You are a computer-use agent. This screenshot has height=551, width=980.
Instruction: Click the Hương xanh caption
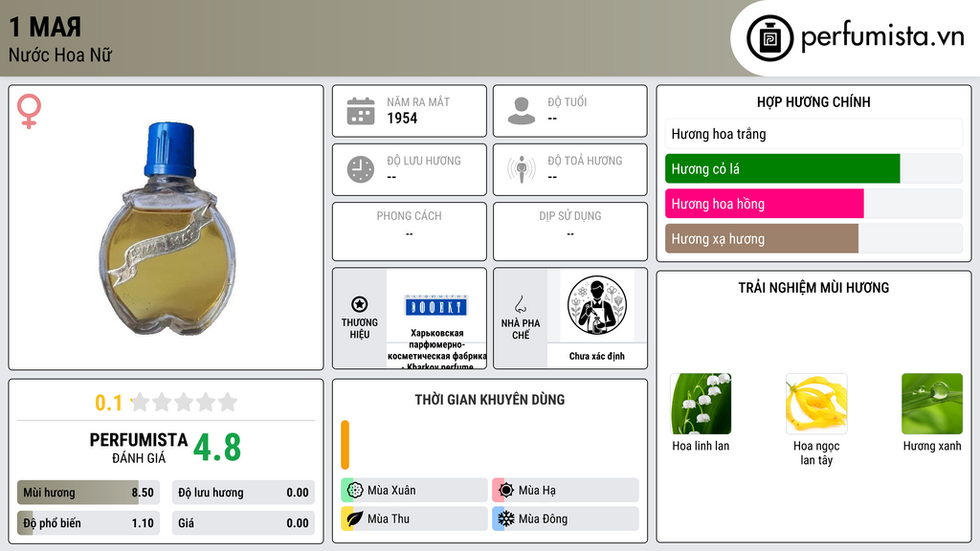[932, 446]
